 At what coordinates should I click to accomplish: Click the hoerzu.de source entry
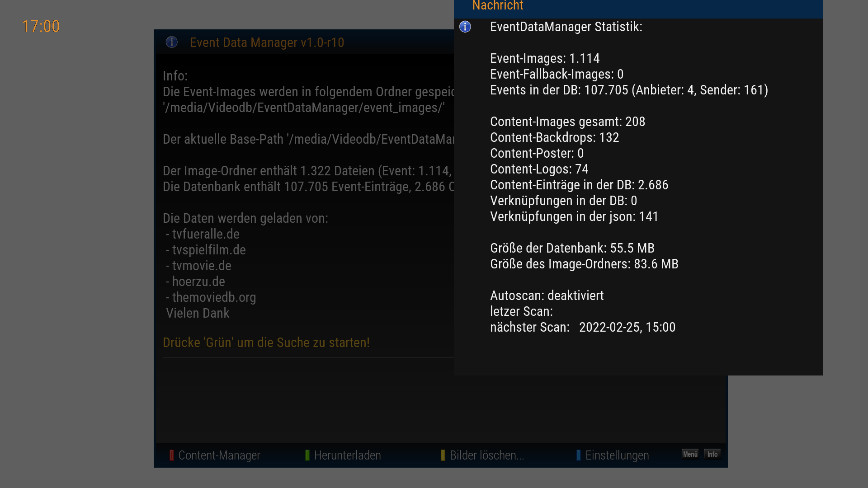(198, 282)
